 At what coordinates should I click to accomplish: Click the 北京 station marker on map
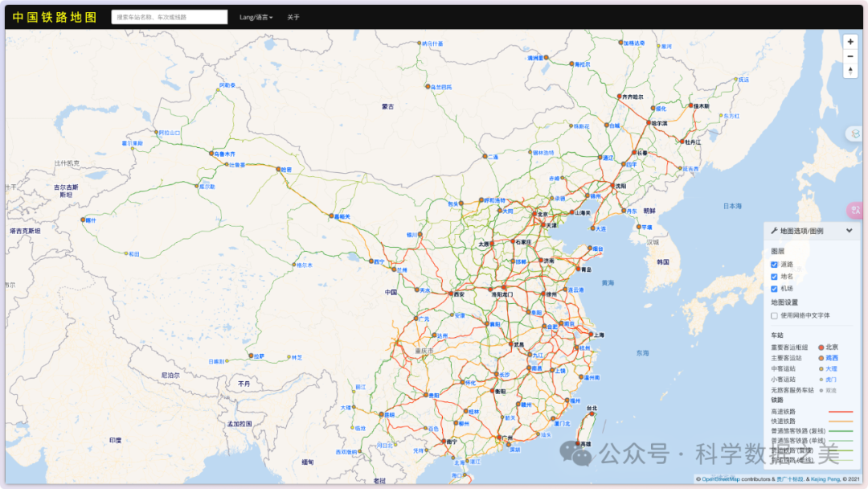[534, 214]
